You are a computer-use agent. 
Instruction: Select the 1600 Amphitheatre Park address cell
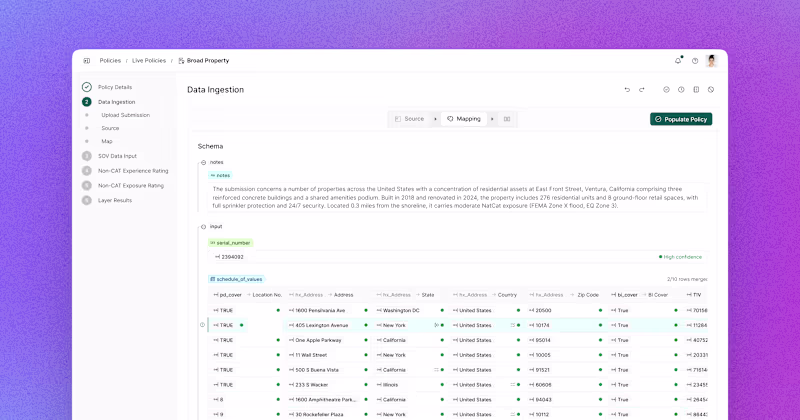[327, 400]
